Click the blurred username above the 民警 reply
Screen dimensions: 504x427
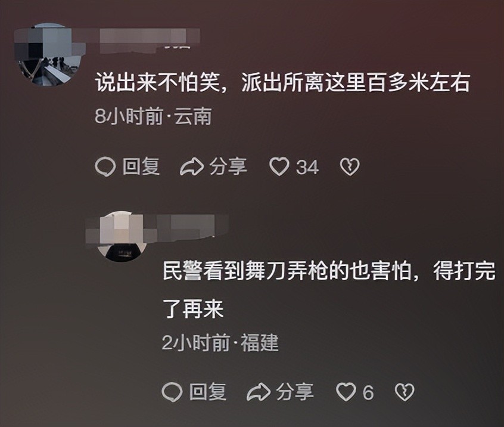click(x=189, y=228)
